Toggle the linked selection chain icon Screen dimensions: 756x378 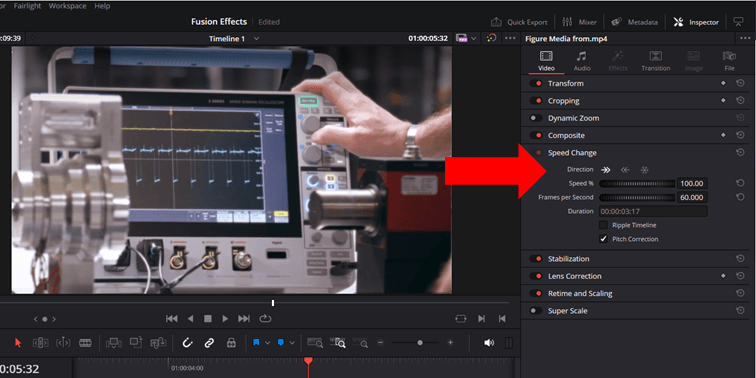[x=209, y=343]
